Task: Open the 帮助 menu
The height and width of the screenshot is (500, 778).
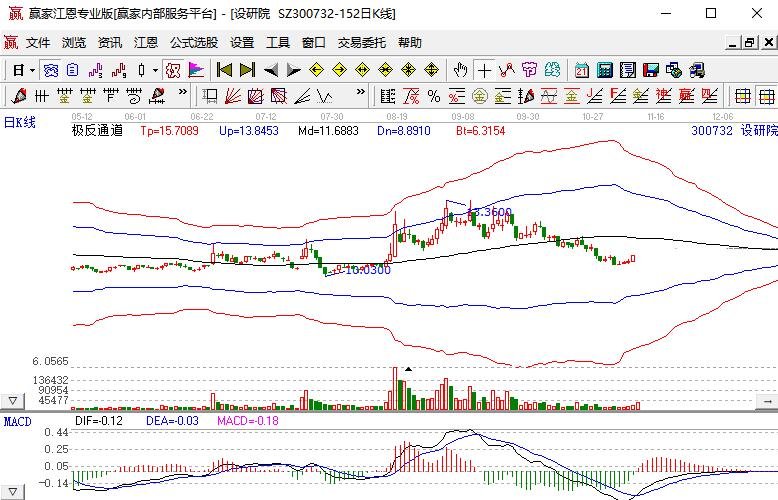Action: tap(410, 43)
